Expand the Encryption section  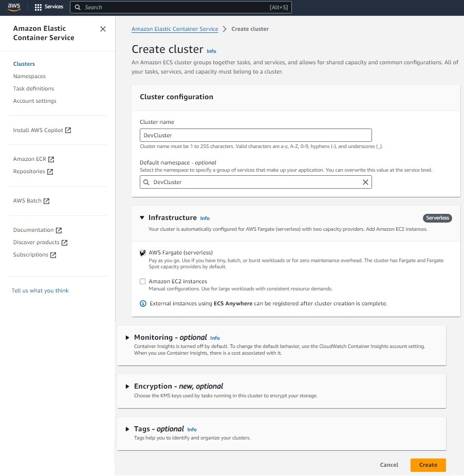(128, 387)
